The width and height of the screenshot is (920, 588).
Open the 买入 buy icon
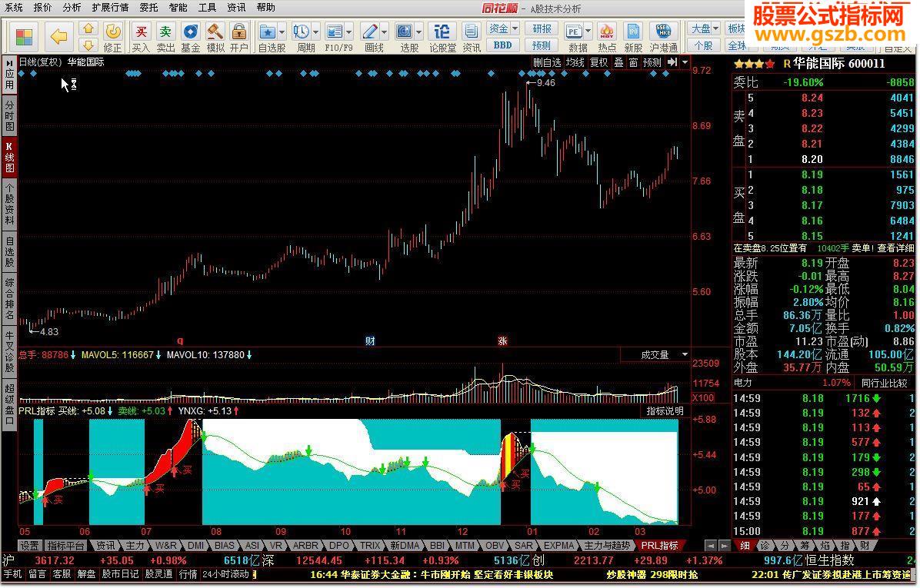[141, 36]
